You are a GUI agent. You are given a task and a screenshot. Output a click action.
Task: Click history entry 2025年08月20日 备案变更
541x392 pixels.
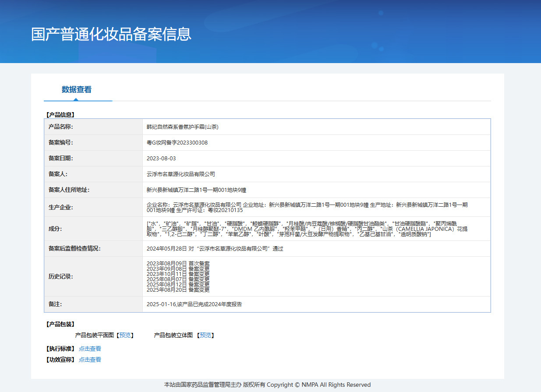pos(178,290)
